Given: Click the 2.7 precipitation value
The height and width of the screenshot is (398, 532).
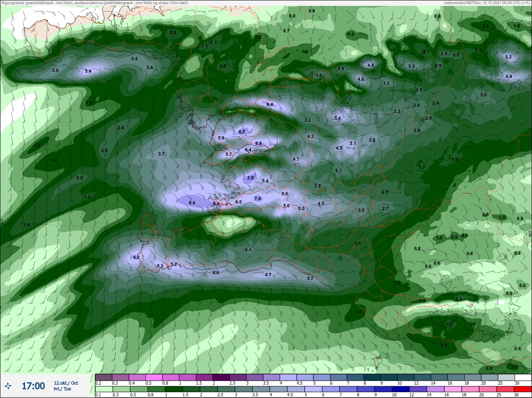Looking at the screenshot, I should coord(385,209).
